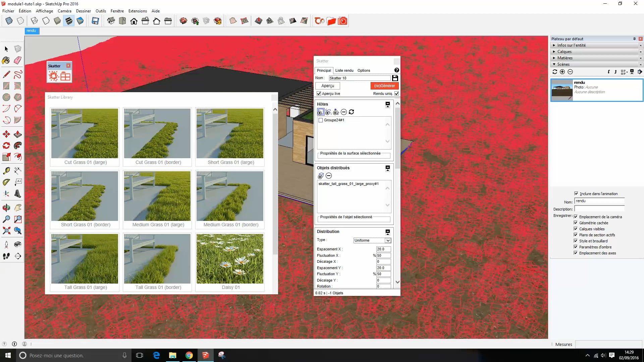Image resolution: width=644 pixels, height=362 pixels.
Task: Click the Espacement X value field
Action: [383, 249]
